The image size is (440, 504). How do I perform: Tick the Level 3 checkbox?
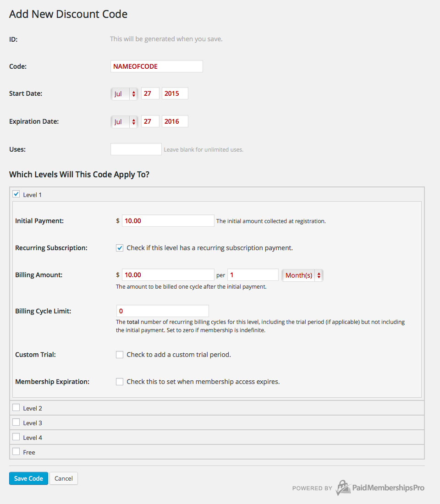tap(16, 422)
